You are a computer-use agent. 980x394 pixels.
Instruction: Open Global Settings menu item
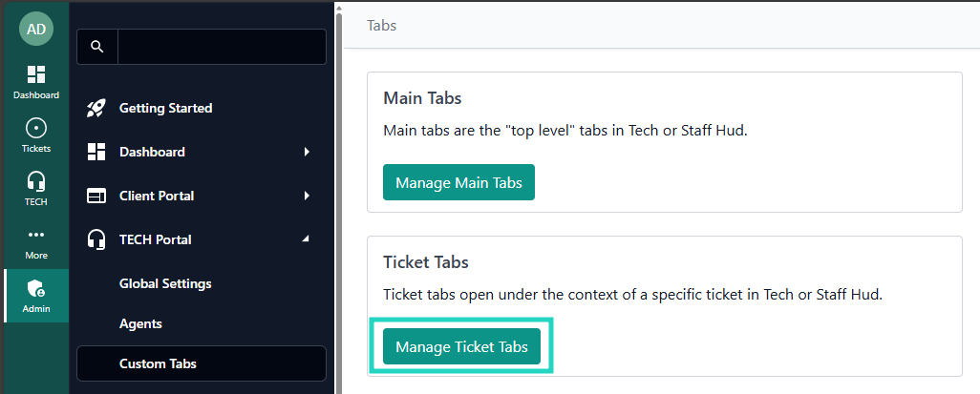[x=165, y=283]
